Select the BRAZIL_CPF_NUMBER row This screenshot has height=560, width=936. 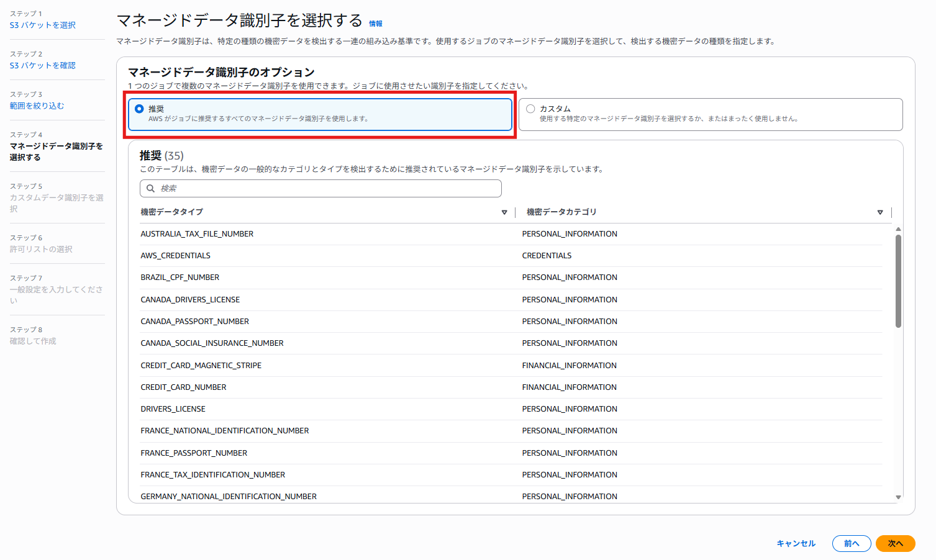[x=511, y=278]
